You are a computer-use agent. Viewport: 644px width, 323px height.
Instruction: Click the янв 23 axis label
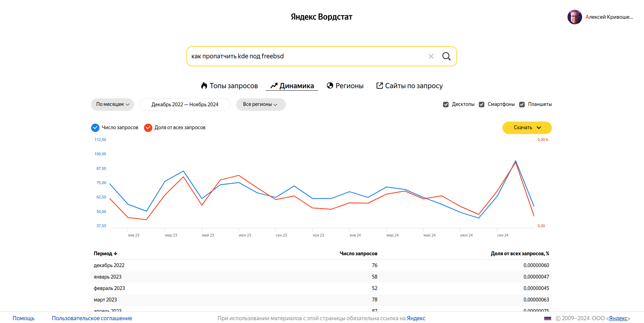click(134, 235)
